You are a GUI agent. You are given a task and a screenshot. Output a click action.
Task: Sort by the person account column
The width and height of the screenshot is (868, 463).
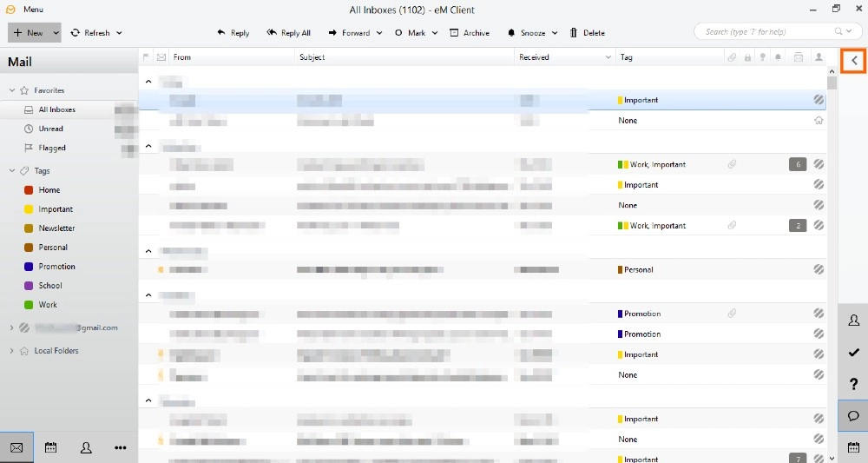point(819,57)
